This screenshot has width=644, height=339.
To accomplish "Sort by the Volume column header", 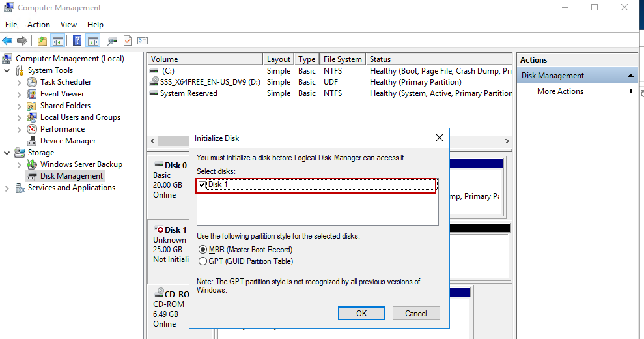I will tap(204, 59).
